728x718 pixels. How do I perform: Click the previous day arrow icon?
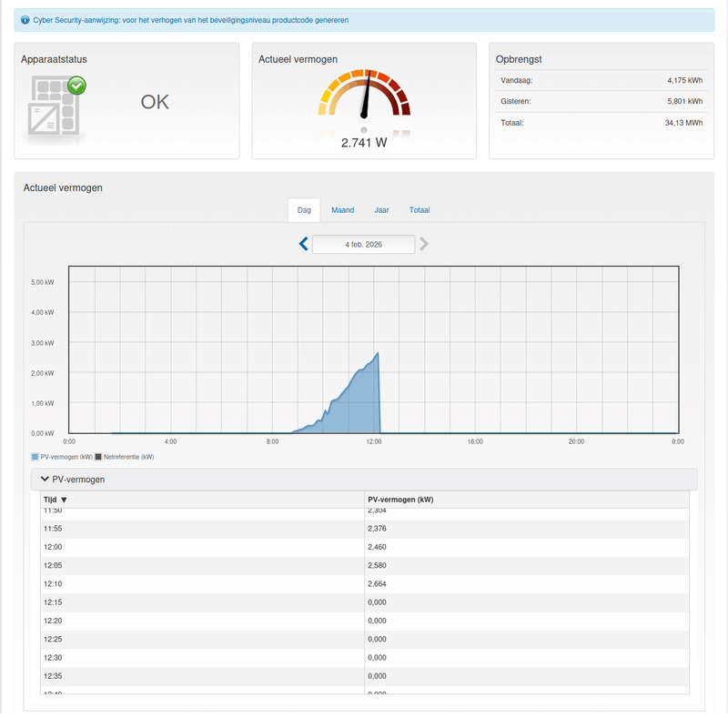[304, 244]
